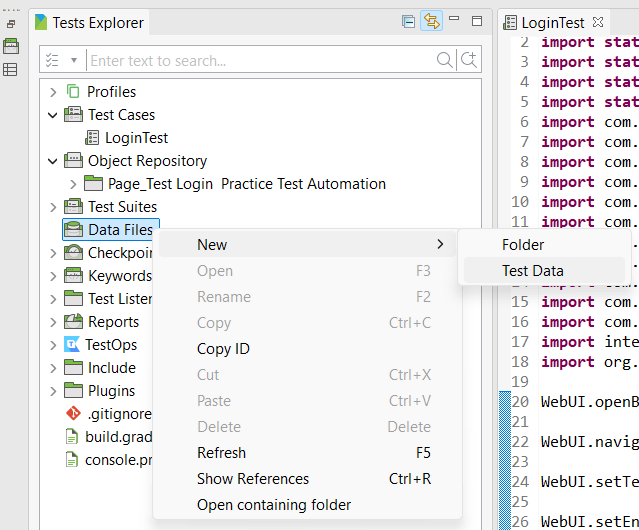Click the TestOps logo icon
This screenshot has height=530, width=639.
pos(72,345)
